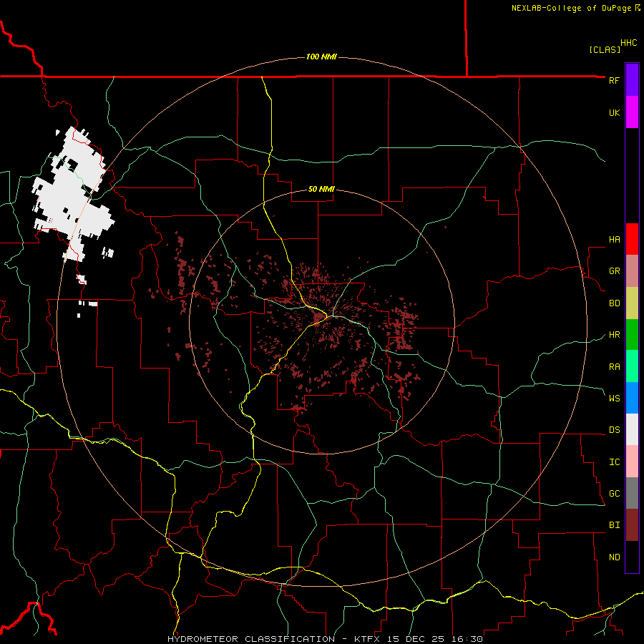This screenshot has width=644, height=644.
Task: Click the WS blue legend swatch
Action: (x=632, y=398)
